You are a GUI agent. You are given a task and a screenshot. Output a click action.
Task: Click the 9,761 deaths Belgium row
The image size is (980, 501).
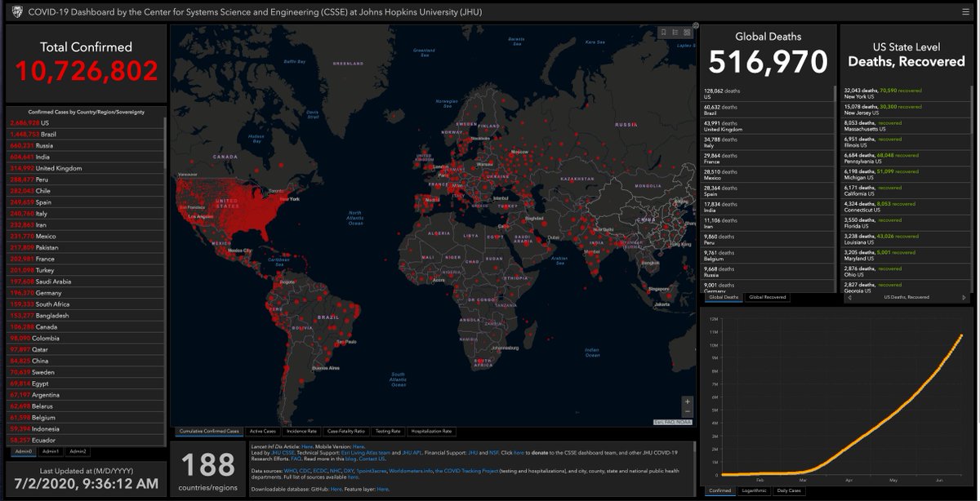[x=766, y=255]
